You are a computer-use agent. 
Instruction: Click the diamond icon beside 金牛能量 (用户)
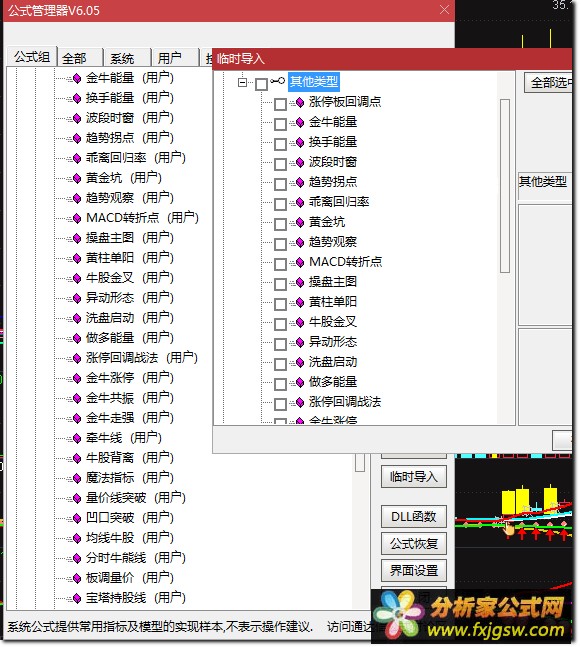coord(77,78)
